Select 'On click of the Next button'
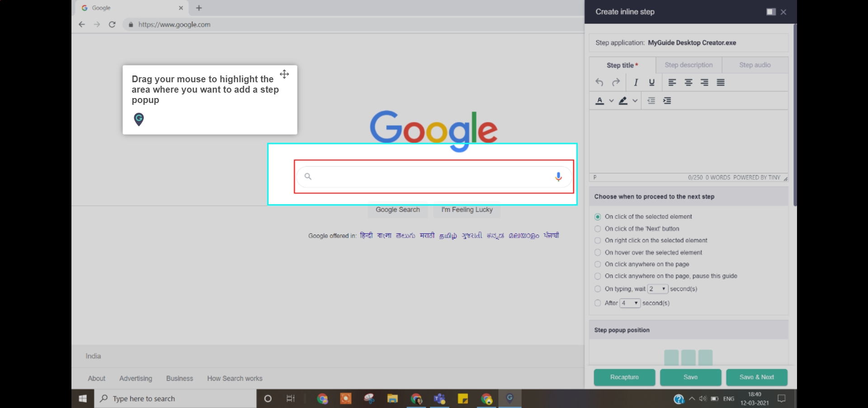Image resolution: width=868 pixels, height=408 pixels. point(598,229)
